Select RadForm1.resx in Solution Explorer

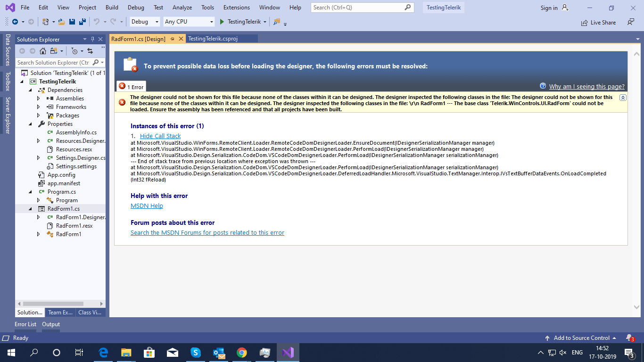click(x=74, y=226)
